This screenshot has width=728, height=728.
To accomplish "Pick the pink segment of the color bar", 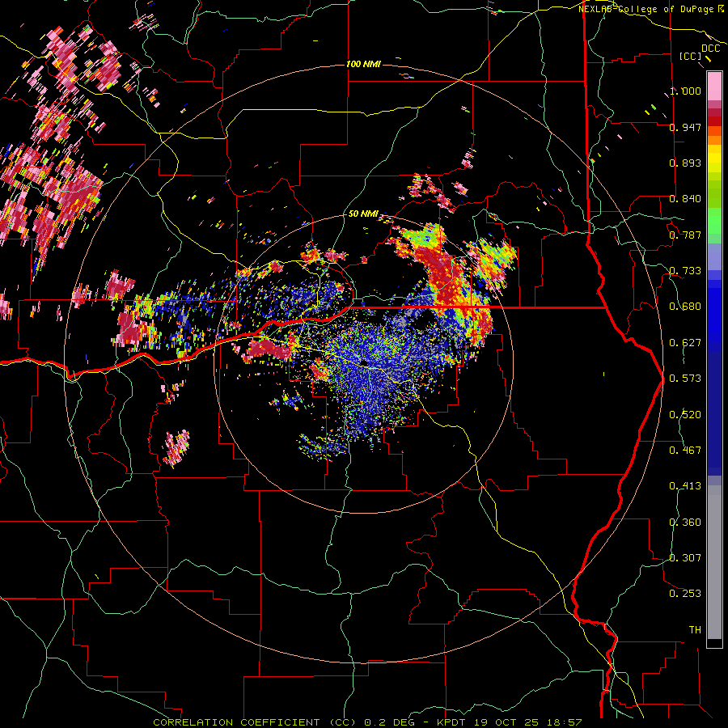I will click(714, 86).
